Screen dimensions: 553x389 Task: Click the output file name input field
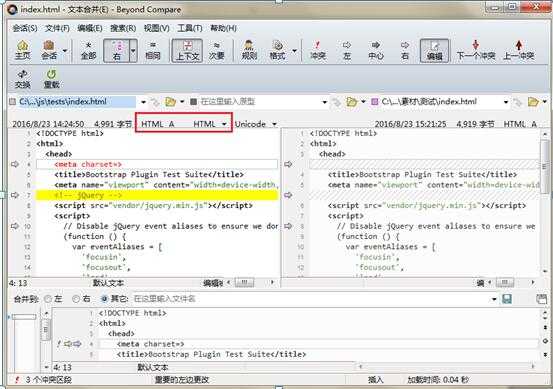tap(311, 299)
